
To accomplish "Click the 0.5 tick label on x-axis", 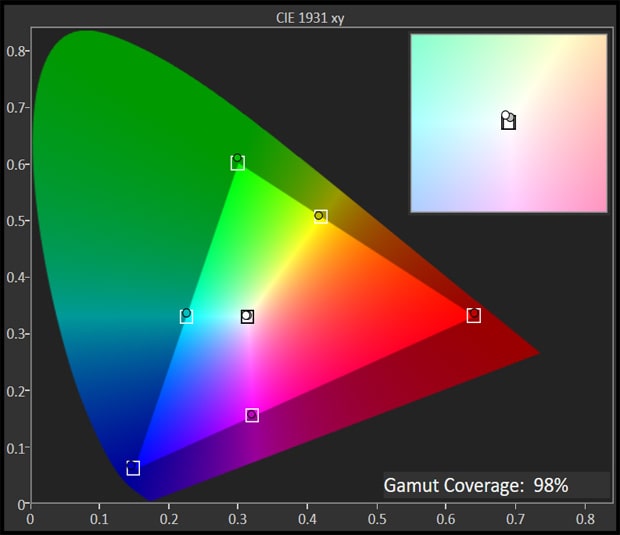I will [378, 520].
